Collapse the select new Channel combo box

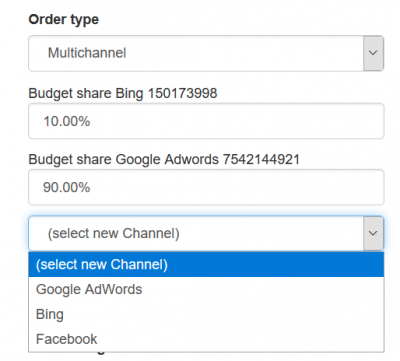coord(206,233)
